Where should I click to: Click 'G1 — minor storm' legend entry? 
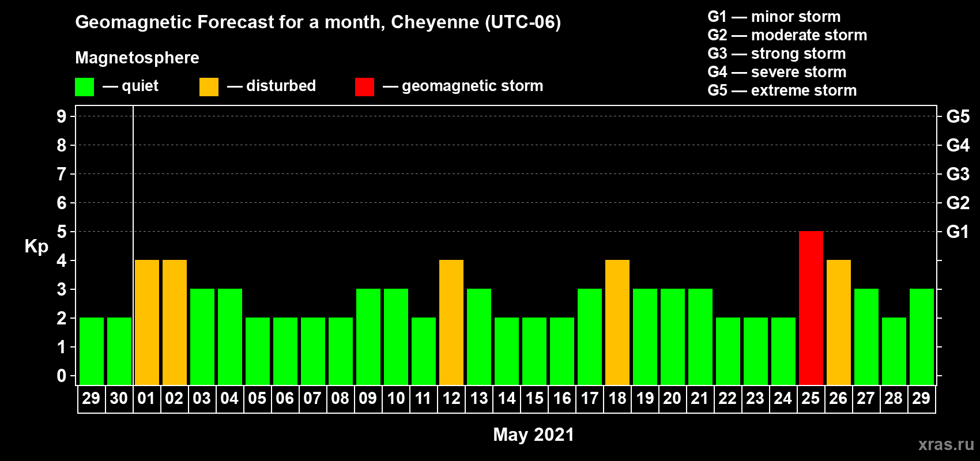click(774, 16)
